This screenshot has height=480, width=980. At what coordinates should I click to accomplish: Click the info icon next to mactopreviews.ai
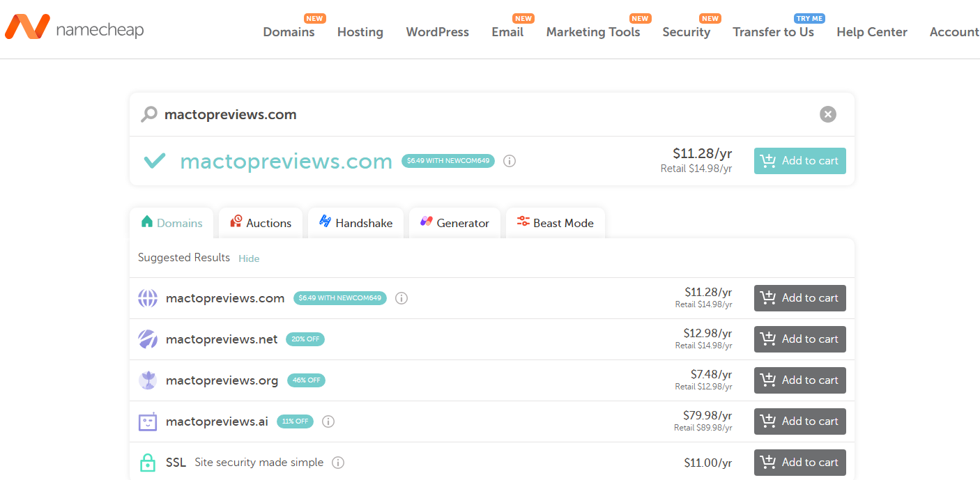pyautogui.click(x=328, y=421)
